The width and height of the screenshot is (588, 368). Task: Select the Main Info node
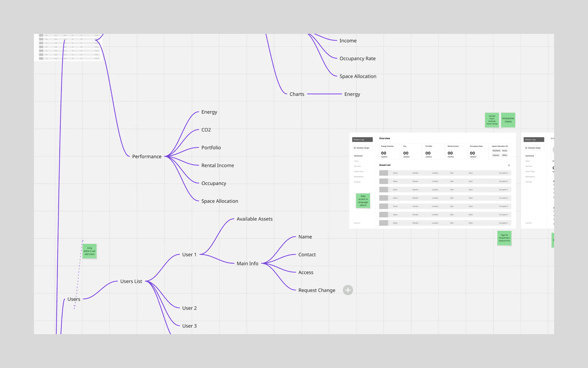(247, 263)
